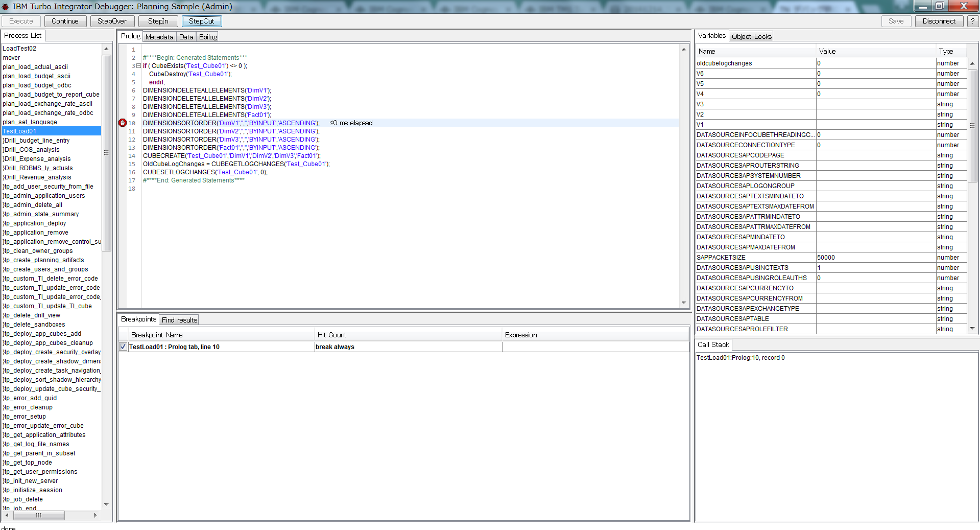Switch to the Metadata tab
Screen dimensions: 980x530
[159, 36]
